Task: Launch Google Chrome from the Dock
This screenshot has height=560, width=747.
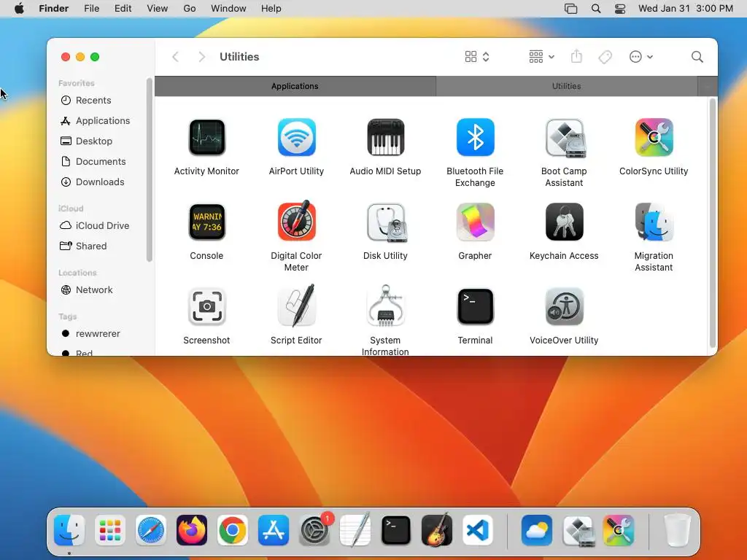Action: tap(233, 530)
